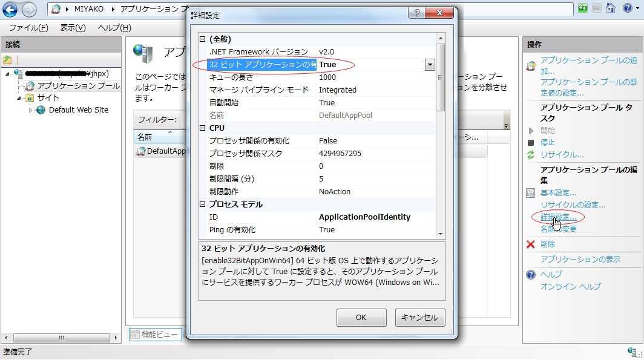This screenshot has height=360, width=644.
Task: Open the dropdown arrow beside the help icon
Action: tap(636, 8)
